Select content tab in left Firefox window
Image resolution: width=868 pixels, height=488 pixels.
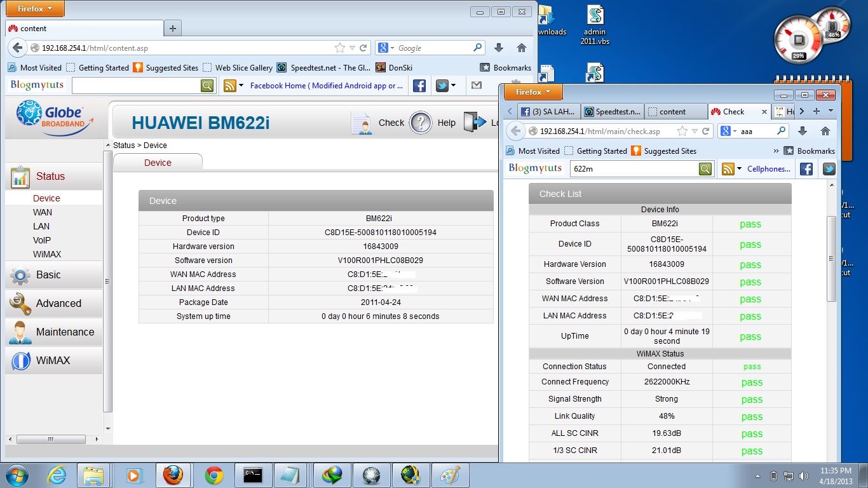84,29
